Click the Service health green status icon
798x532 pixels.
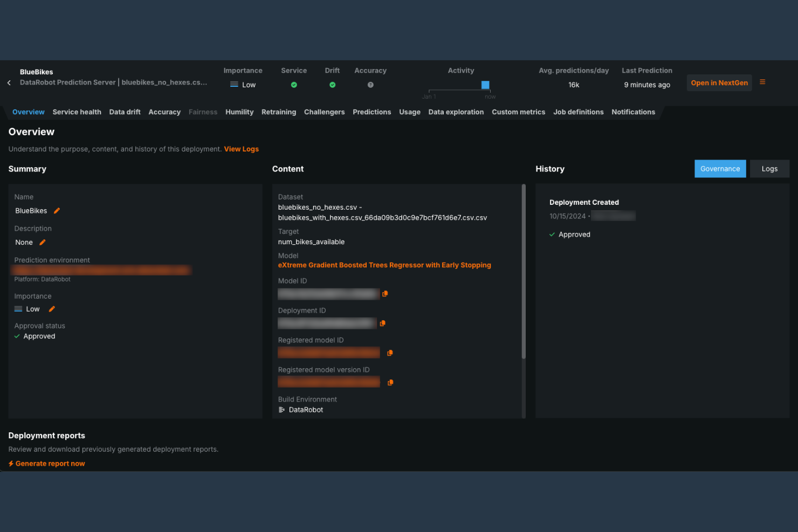pyautogui.click(x=294, y=85)
